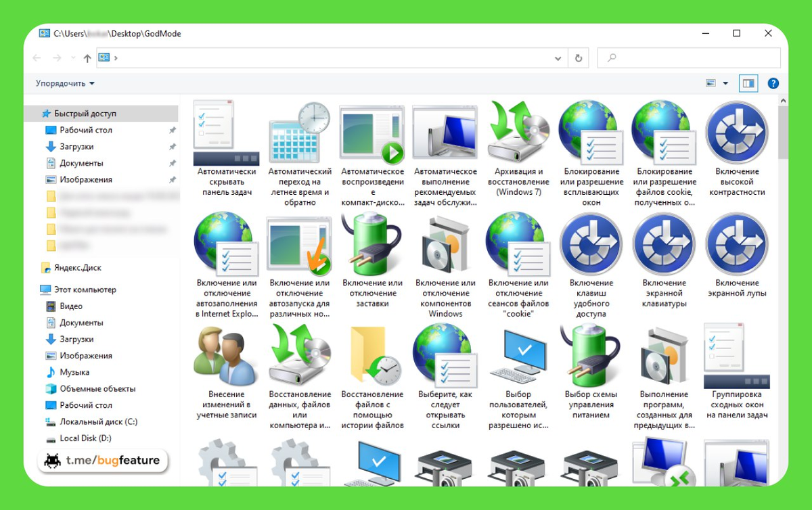This screenshot has width=812, height=510.
Task: Click the vertical scrollbar thumb
Action: pos(784,132)
